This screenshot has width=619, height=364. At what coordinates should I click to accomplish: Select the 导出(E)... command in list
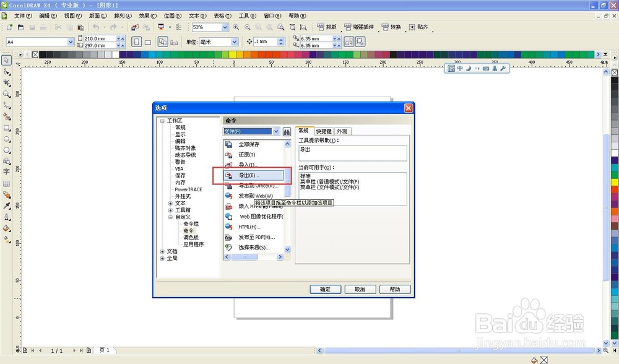pyautogui.click(x=253, y=175)
